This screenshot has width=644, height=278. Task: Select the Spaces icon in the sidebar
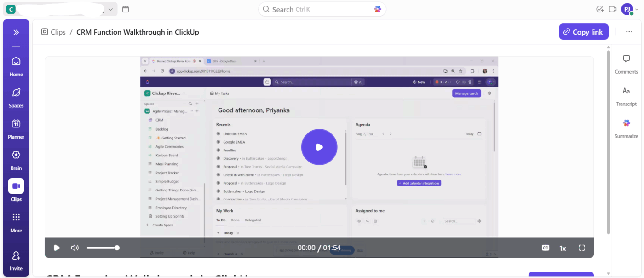click(x=16, y=96)
